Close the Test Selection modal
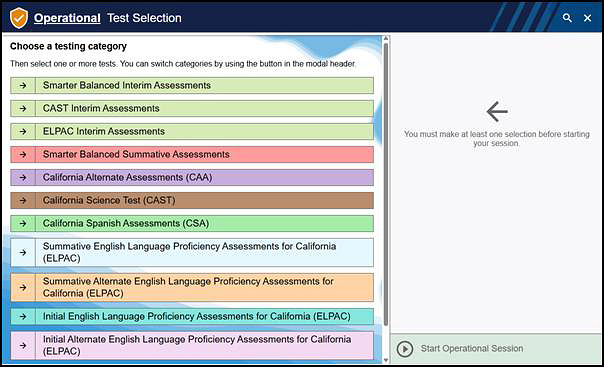The height and width of the screenshot is (367, 604). coord(587,18)
